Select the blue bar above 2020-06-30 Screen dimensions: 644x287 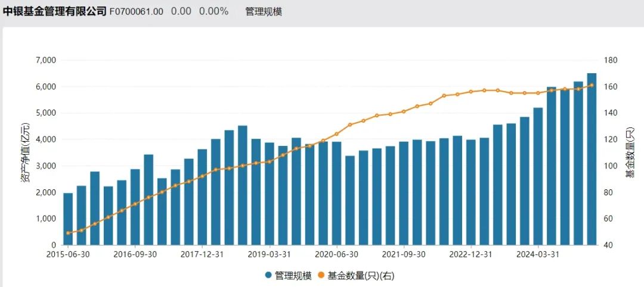336,193
